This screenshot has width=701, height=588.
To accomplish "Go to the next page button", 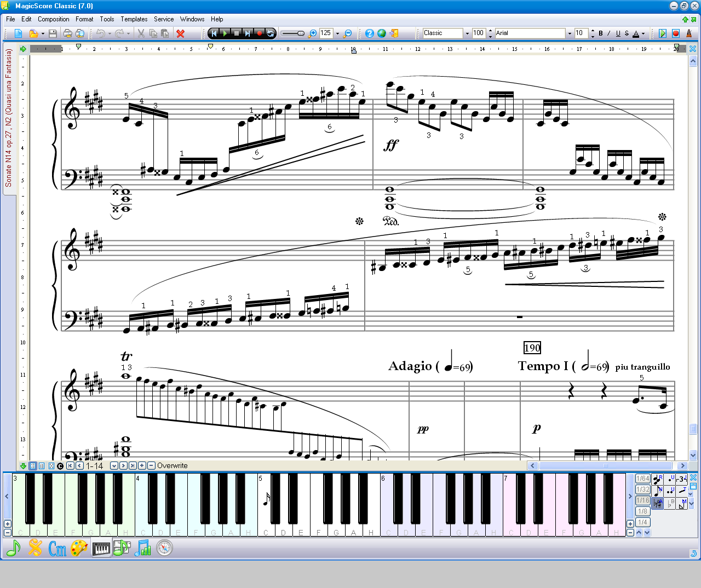I will click(x=123, y=466).
